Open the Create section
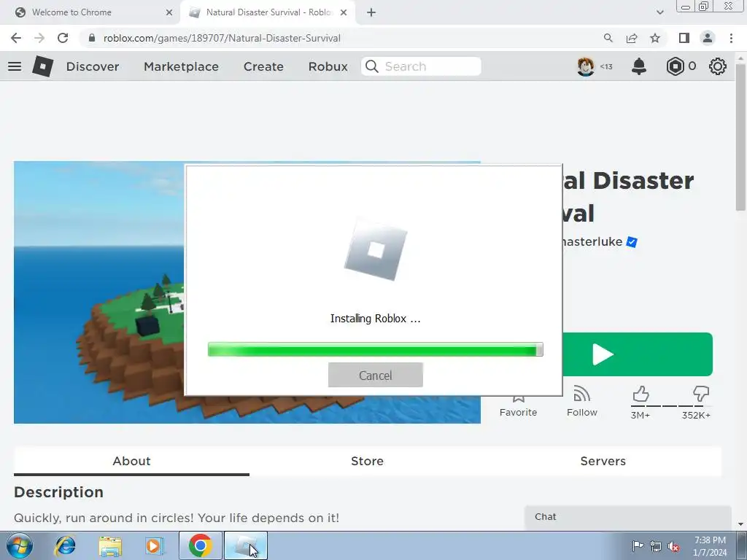This screenshot has height=560, width=747. (x=263, y=66)
